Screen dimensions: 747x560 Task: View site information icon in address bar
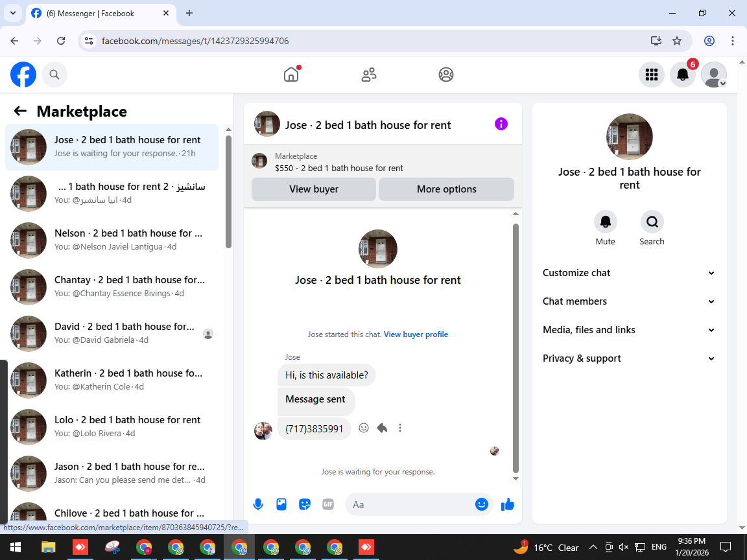pyautogui.click(x=89, y=41)
